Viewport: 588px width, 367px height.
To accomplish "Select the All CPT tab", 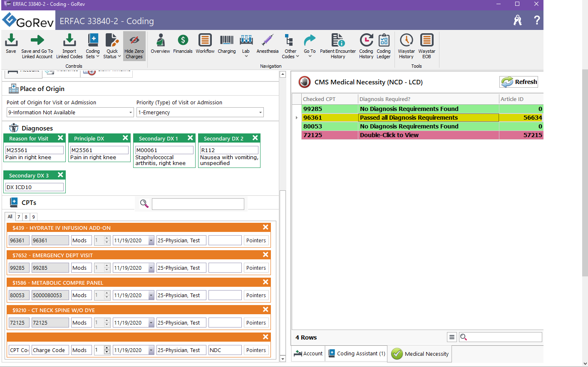I will (x=10, y=217).
